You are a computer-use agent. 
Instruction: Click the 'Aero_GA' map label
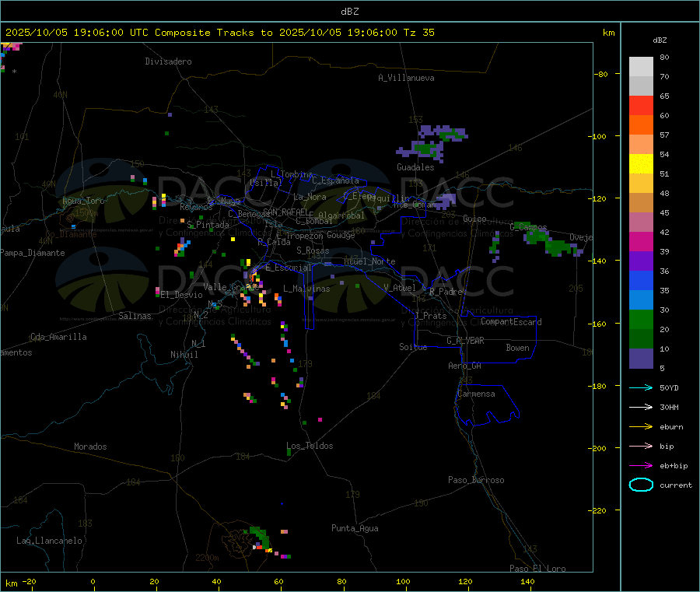pyautogui.click(x=464, y=366)
